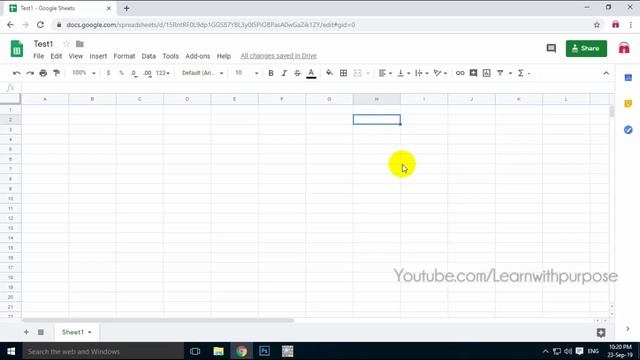This screenshot has width=640, height=360.
Task: Click All changes saved in Drive link
Action: pos(278,56)
